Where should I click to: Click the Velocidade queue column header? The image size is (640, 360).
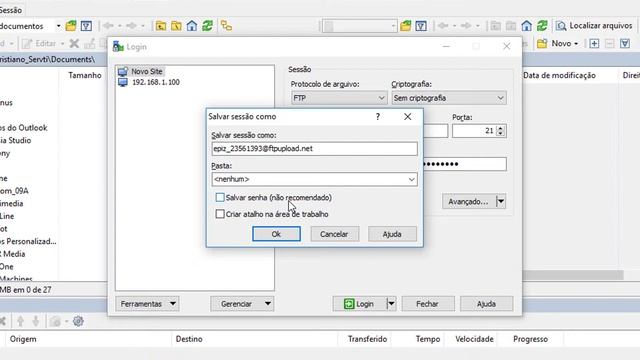click(x=474, y=339)
